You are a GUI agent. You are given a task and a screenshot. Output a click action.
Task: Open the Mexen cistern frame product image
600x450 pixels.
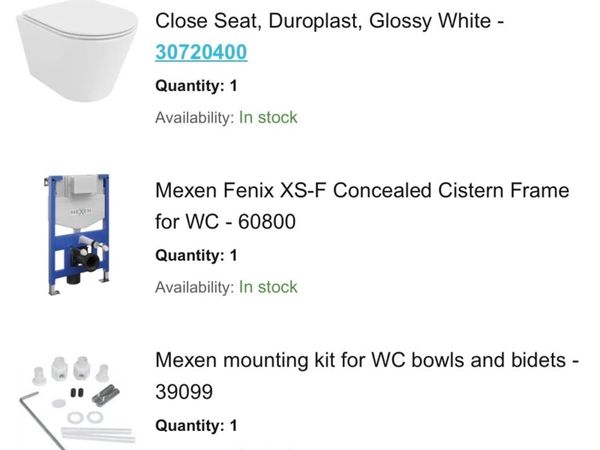77,236
